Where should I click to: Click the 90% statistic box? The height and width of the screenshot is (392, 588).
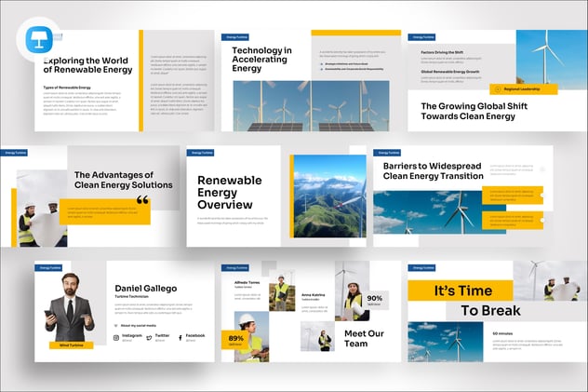point(375,299)
